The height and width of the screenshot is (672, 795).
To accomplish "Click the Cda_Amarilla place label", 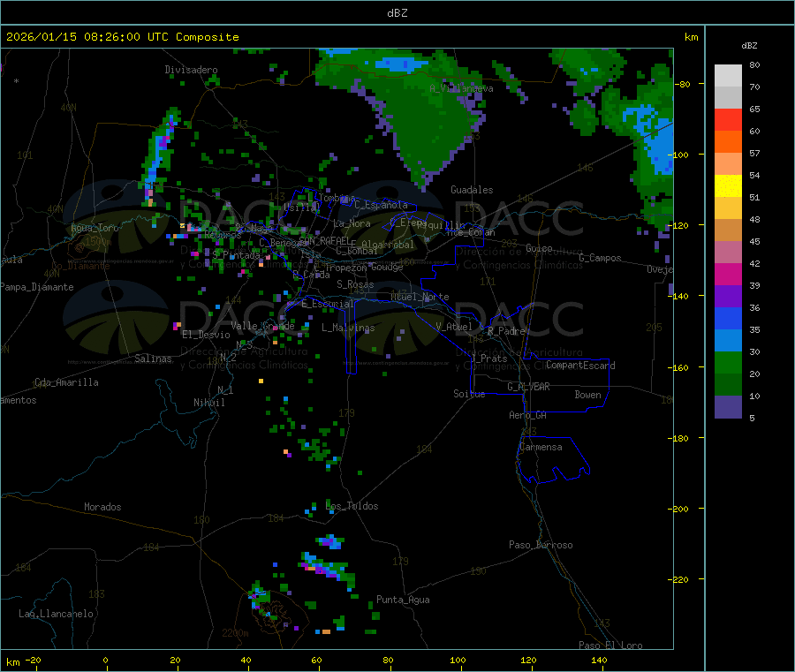I will click(66, 382).
